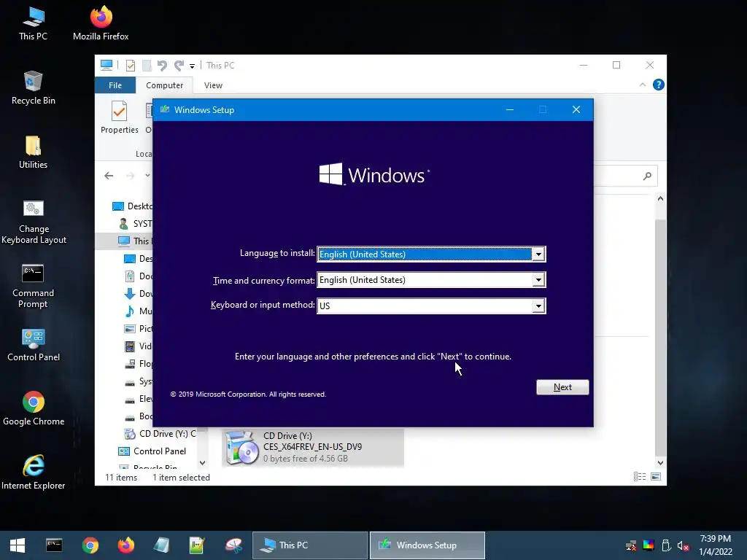Click Properties icon in This PC ribbon

(x=119, y=117)
